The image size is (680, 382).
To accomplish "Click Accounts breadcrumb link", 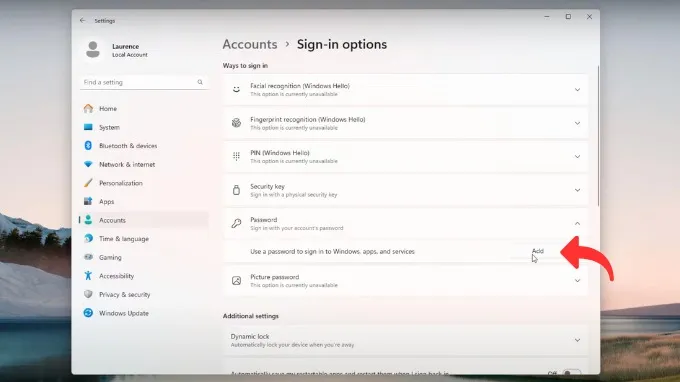I will 250,44.
